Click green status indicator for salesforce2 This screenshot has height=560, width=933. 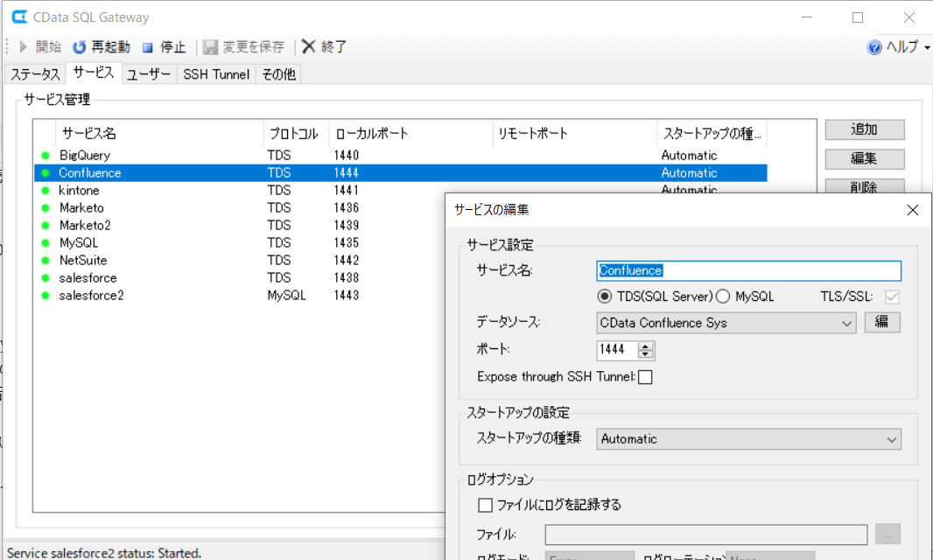coord(46,295)
